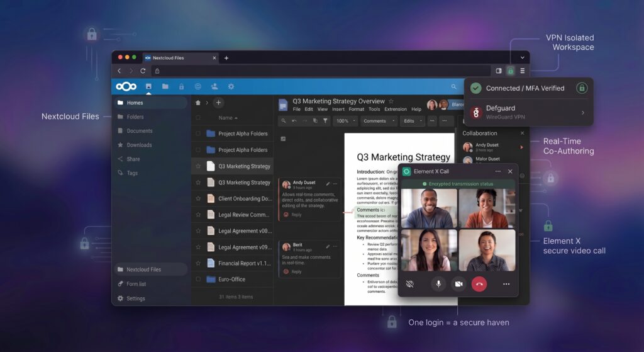Reload the page with the browser refresh icon

coord(143,71)
